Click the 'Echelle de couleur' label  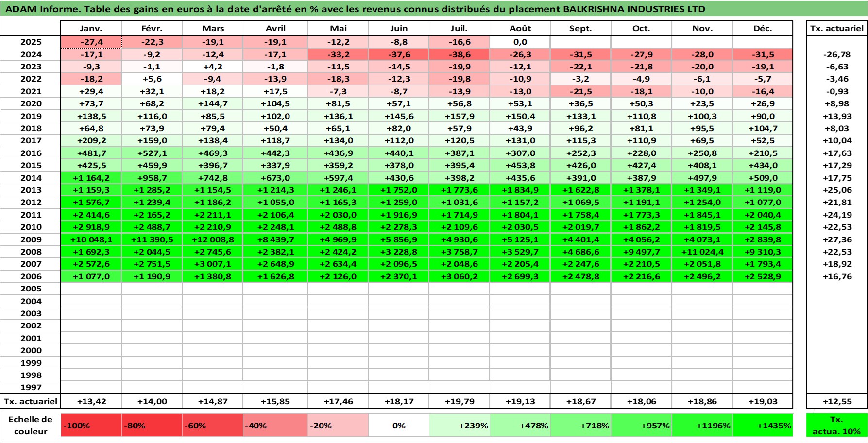30,426
